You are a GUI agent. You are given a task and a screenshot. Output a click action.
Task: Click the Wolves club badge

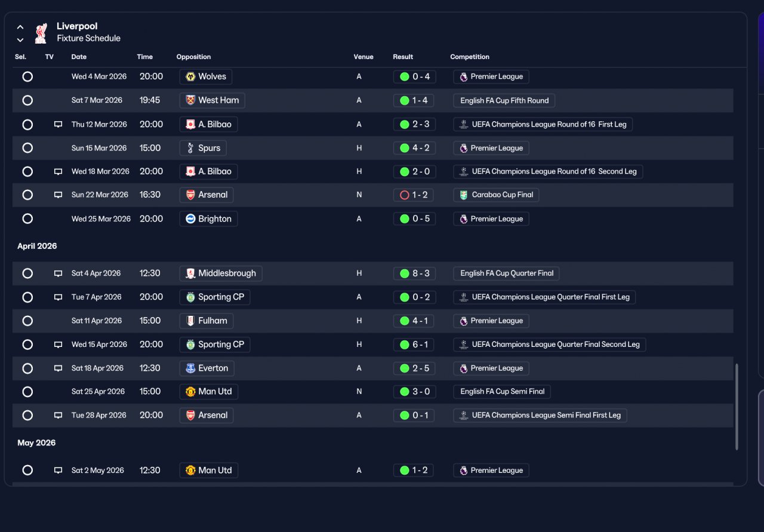click(190, 76)
